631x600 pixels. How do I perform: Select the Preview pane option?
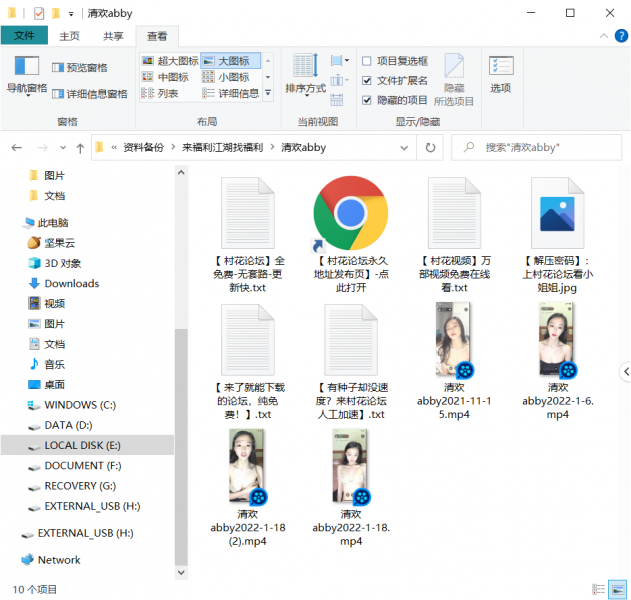pos(79,68)
